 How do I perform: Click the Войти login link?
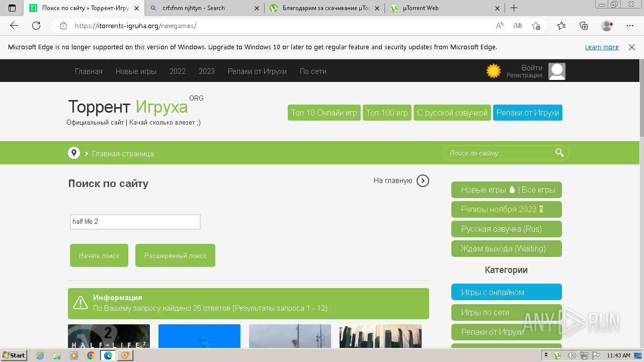(532, 67)
